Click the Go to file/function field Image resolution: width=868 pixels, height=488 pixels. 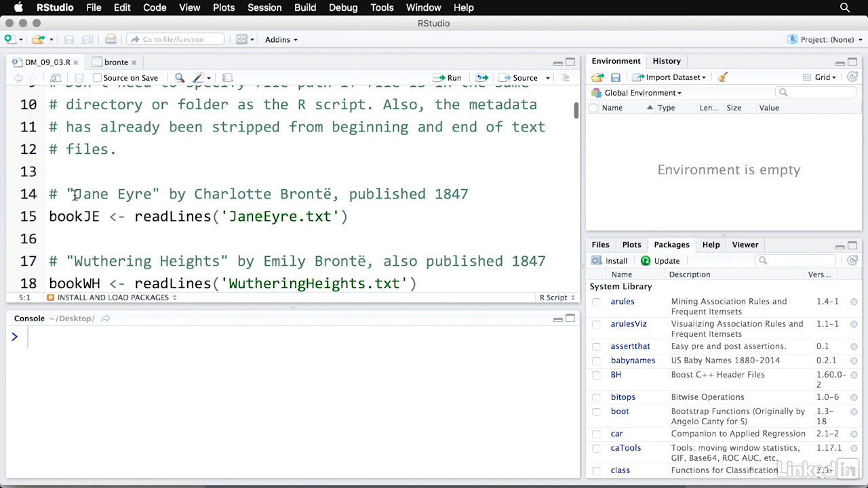point(175,39)
